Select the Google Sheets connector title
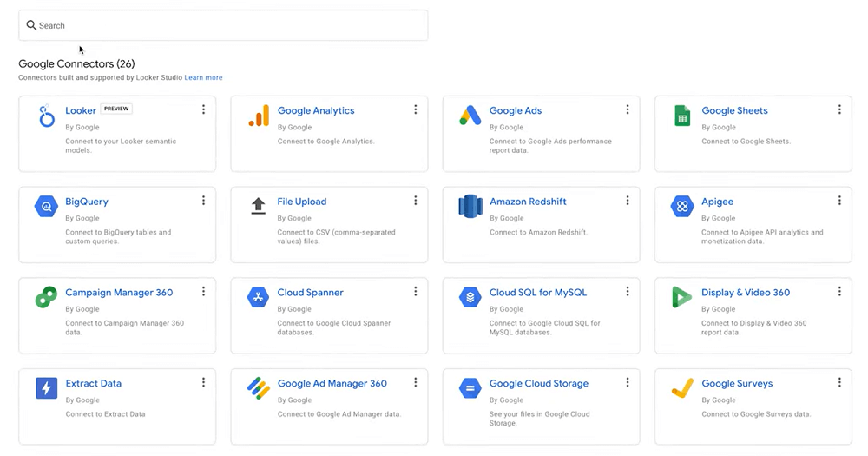Screen dimensions: 868x456 tap(734, 110)
